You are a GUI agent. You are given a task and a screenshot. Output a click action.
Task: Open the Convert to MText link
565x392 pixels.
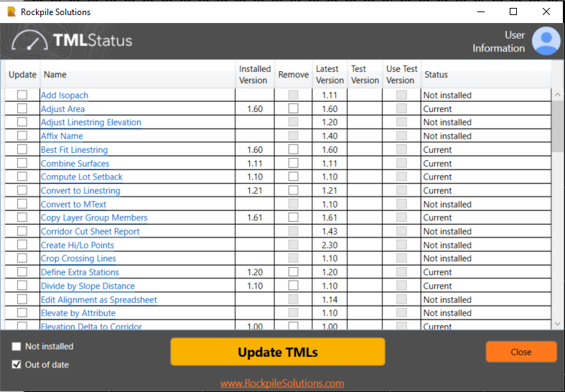[73, 205]
